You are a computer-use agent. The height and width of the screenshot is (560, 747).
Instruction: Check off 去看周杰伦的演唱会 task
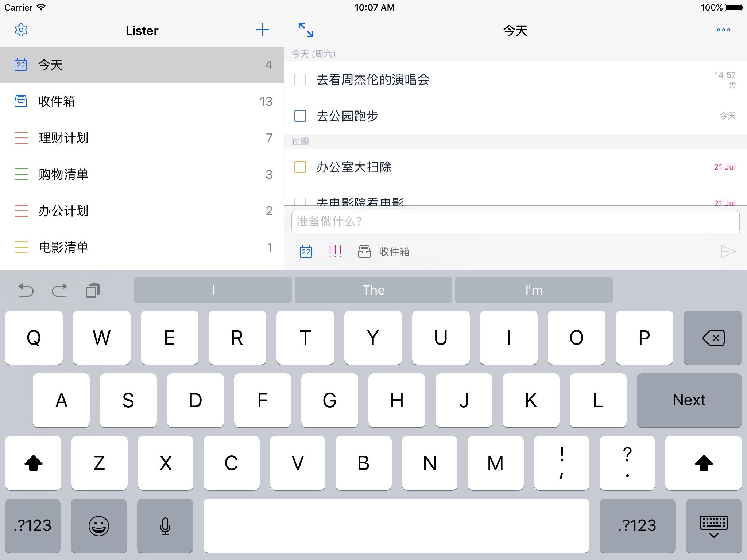(300, 79)
